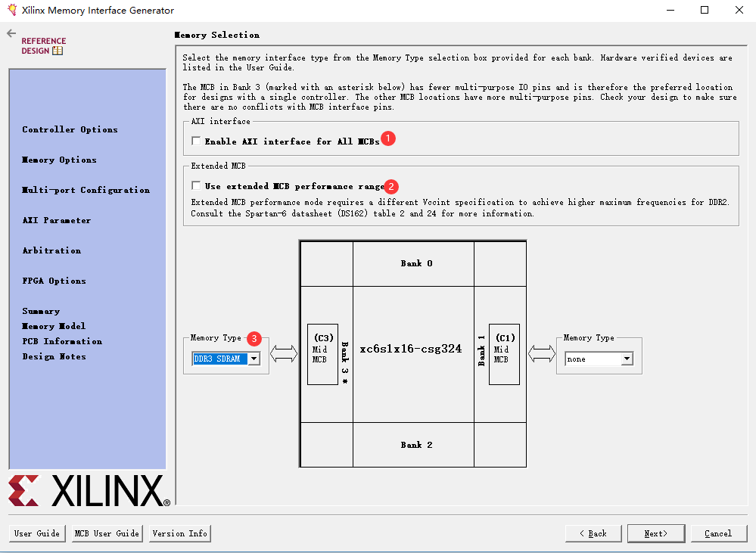Click the xc6s1x16-csg324 device in the bank diagram
The image size is (756, 553).
click(x=412, y=349)
